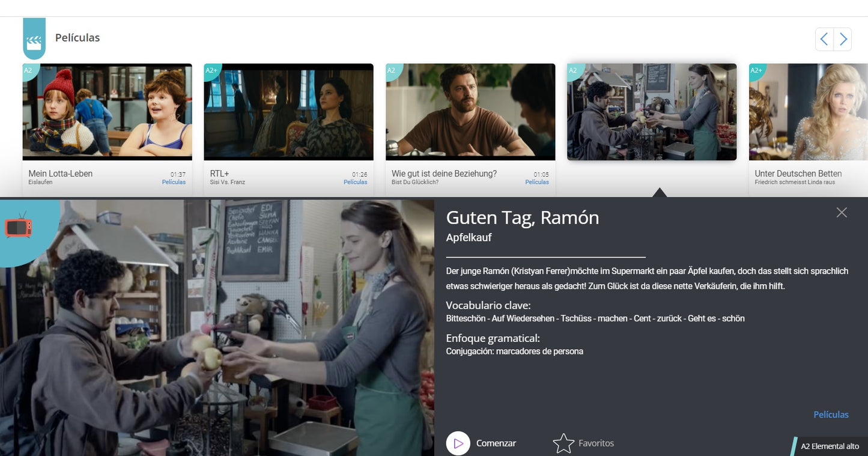868x456 pixels.
Task: Click Eislaufen episode subtitle
Action: 40,182
